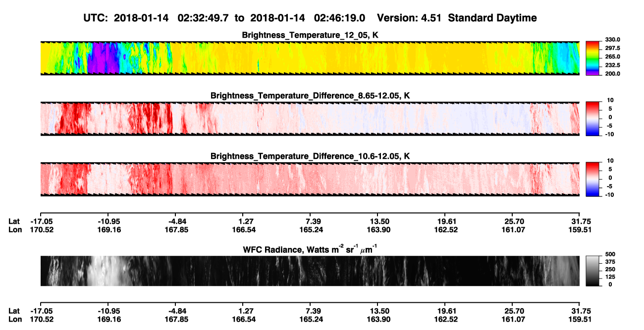Click the '375' tick on WFC Radiance color bar
The width and height of the screenshot is (644, 330).
pyautogui.click(x=611, y=262)
